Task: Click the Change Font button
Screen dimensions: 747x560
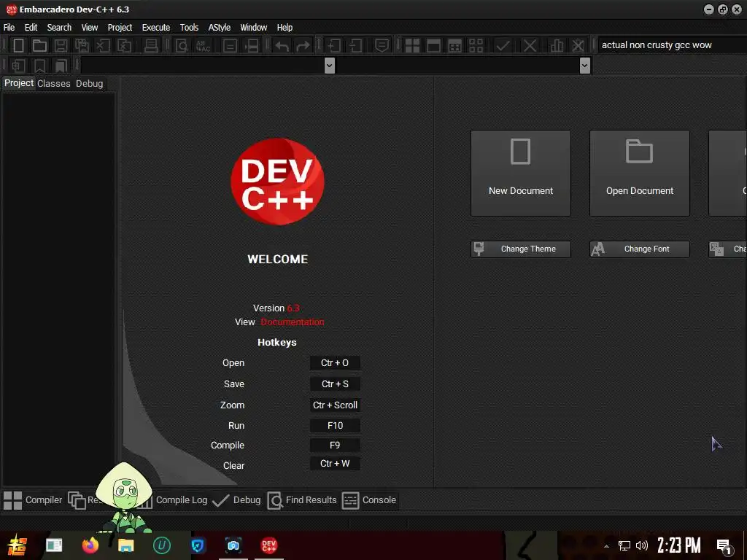Action: tap(640, 249)
